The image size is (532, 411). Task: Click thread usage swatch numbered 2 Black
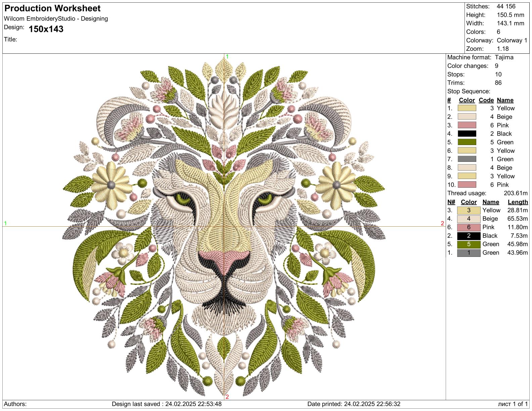(x=469, y=236)
